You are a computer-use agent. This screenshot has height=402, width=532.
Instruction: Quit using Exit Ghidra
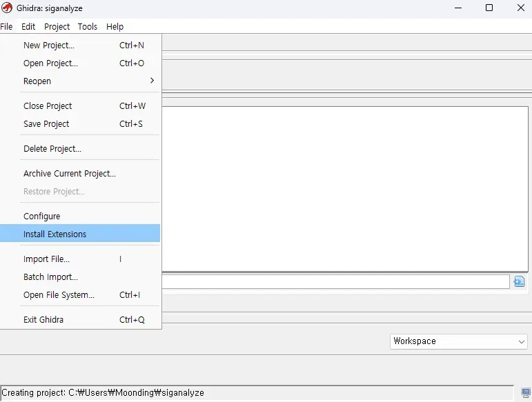pos(43,320)
